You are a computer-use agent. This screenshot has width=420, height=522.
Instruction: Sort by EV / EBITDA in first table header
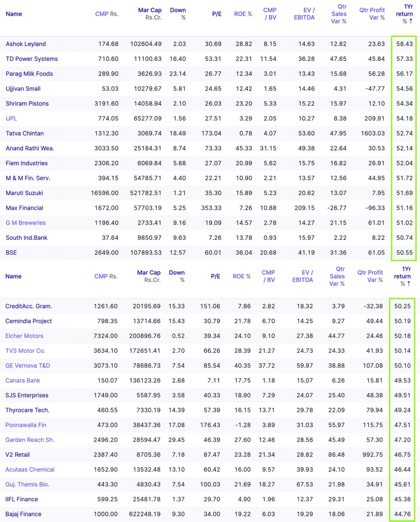304,14
